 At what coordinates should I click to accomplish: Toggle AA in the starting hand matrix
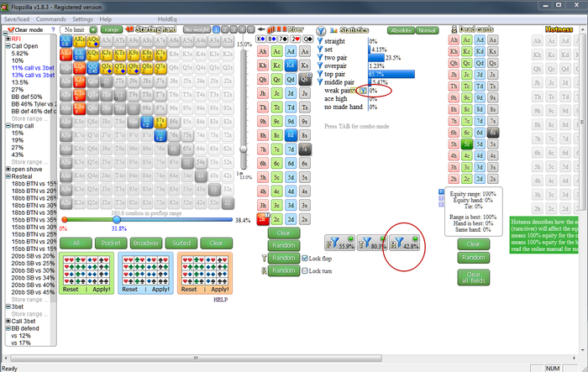(x=66, y=41)
